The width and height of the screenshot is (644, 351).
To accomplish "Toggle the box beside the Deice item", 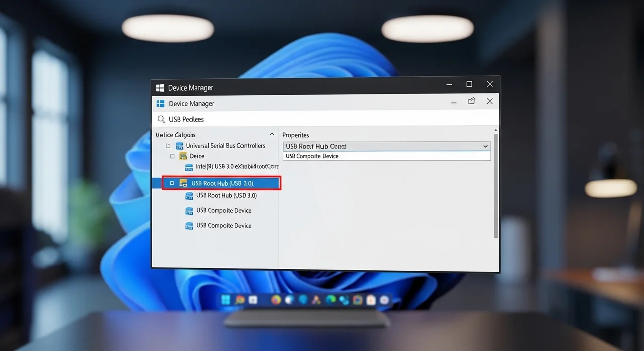I will pyautogui.click(x=172, y=156).
